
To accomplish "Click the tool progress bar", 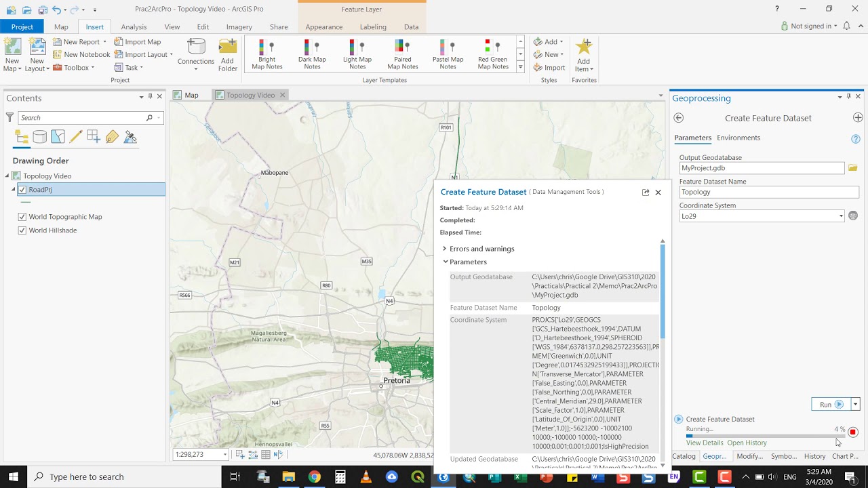I will click(765, 436).
